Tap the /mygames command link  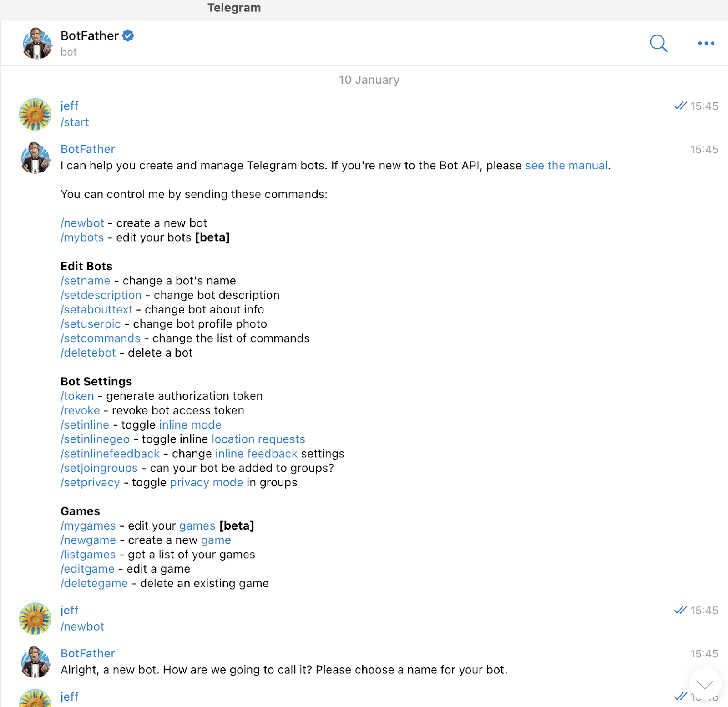point(88,526)
